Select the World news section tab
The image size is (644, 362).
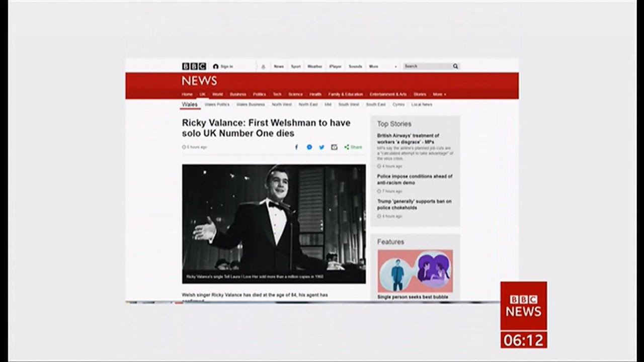click(217, 95)
